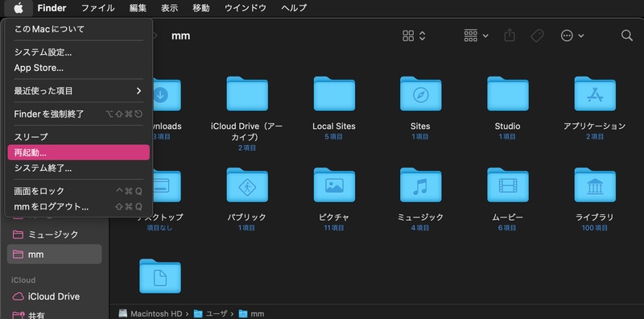Click ユーザ in the path bar

[210, 313]
